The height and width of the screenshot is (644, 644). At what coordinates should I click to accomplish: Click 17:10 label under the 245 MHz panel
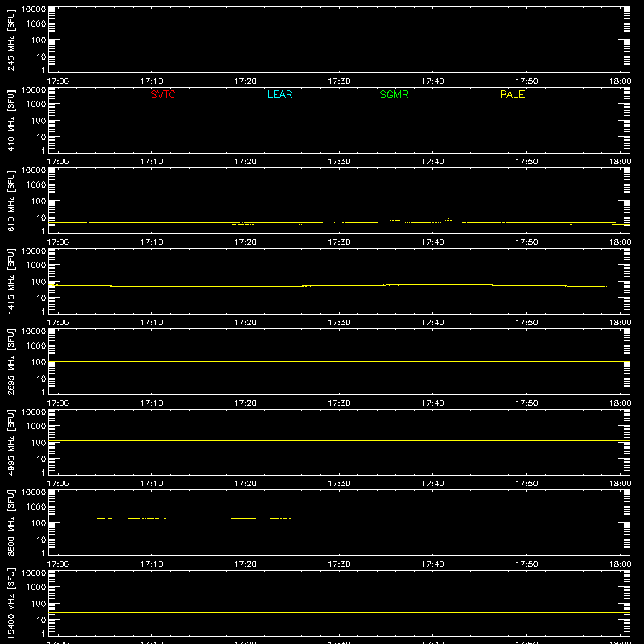pyautogui.click(x=151, y=81)
